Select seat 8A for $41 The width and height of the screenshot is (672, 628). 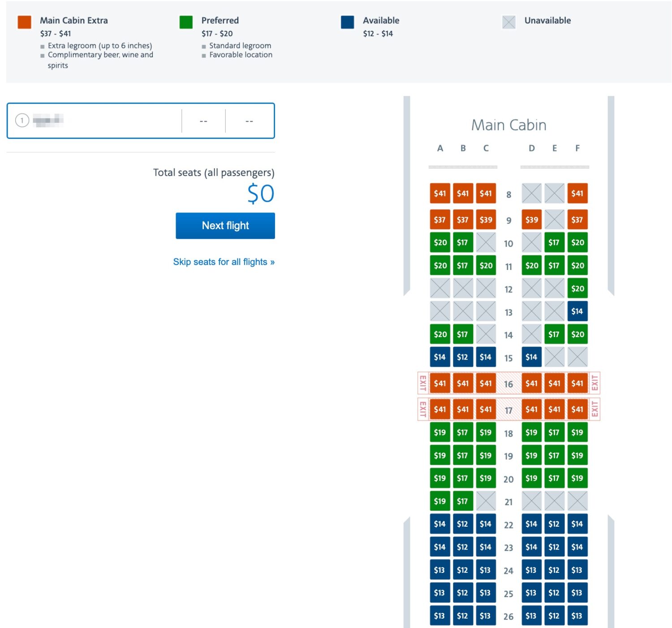pos(440,194)
